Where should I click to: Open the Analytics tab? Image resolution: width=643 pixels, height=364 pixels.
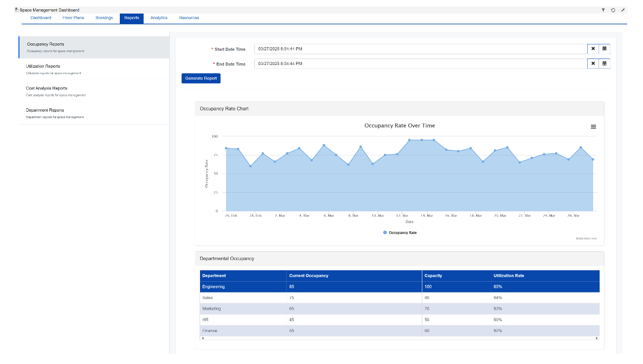coord(159,18)
